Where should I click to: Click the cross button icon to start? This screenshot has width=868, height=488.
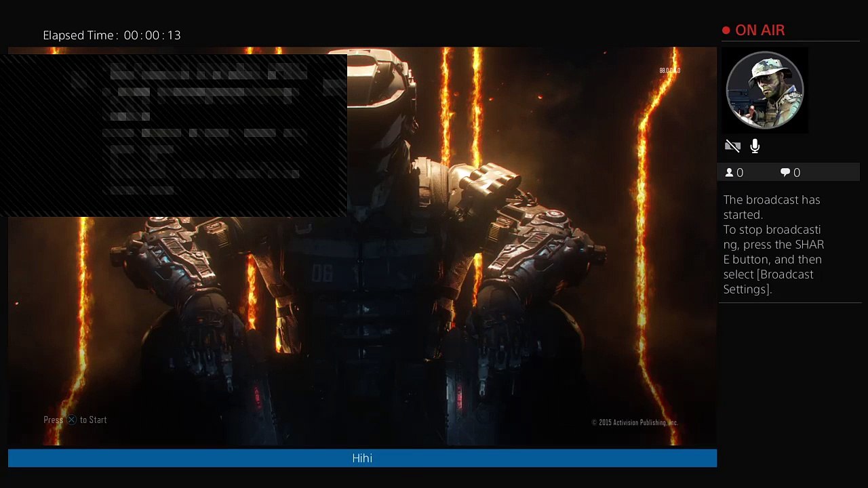[x=71, y=420]
